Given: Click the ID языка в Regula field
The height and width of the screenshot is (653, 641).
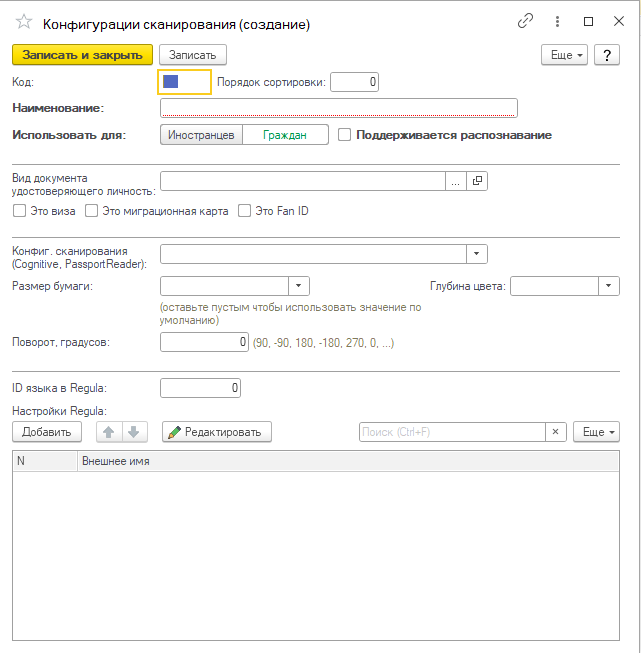Looking at the screenshot, I should [x=200, y=388].
